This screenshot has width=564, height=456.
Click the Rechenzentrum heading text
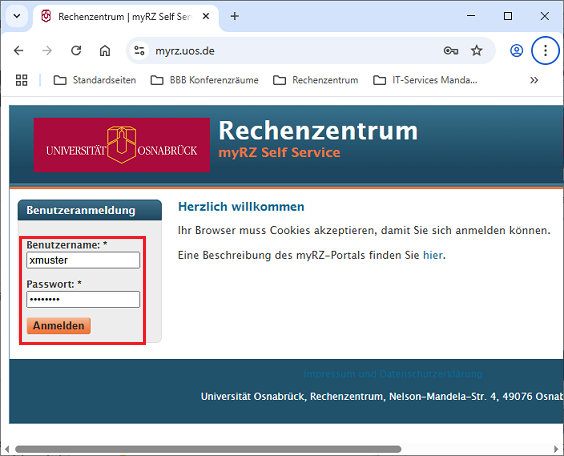click(x=318, y=131)
